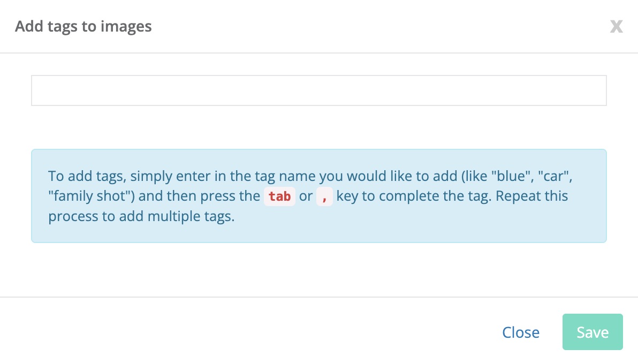638x364 pixels.
Task: Dismiss the dialog with the X icon
Action: (617, 26)
